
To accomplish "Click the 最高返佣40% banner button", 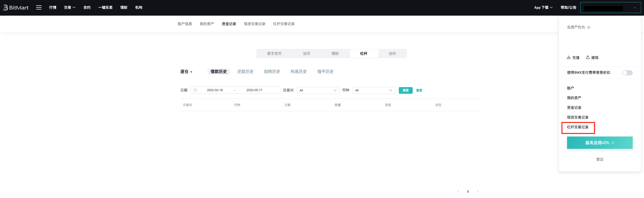I will coord(600,143).
